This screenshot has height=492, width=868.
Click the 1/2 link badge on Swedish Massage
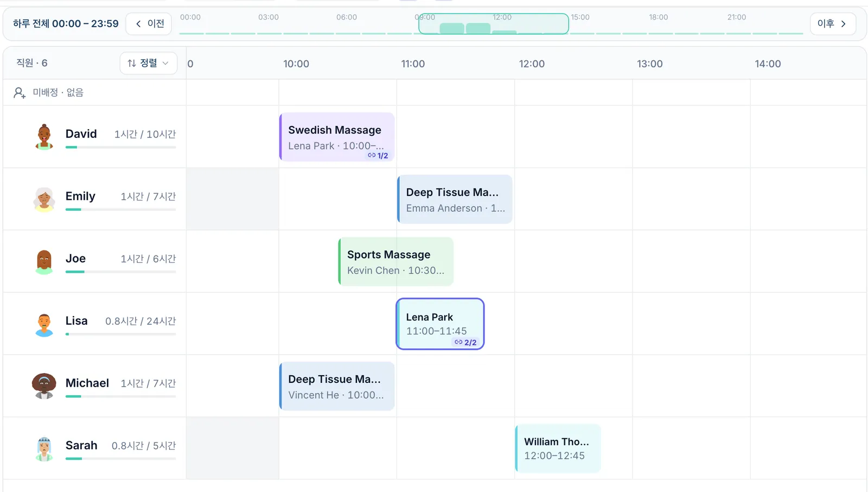(378, 155)
